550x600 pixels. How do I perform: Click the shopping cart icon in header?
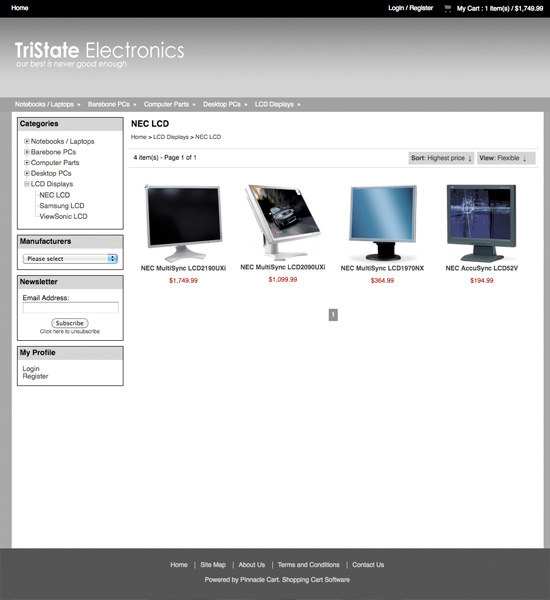coord(447,8)
